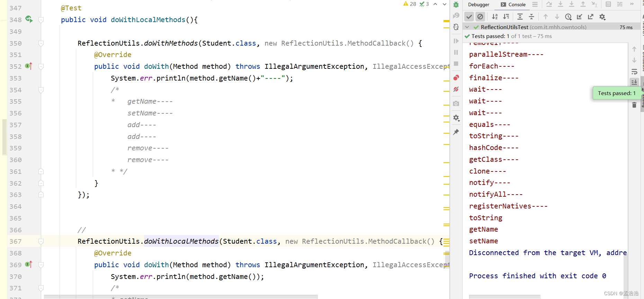Go to next highlighted error arrow
The image size is (644, 299).
click(444, 4)
